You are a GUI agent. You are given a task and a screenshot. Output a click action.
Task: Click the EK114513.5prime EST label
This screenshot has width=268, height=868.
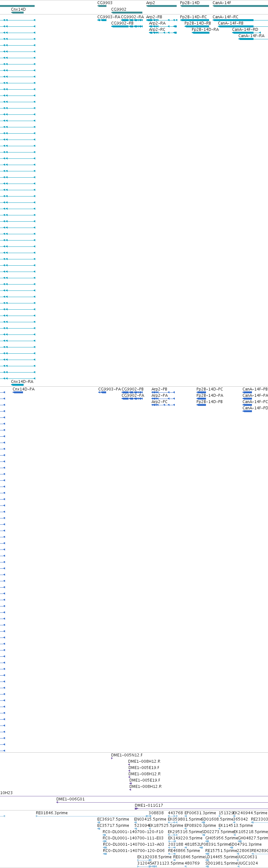tap(236, 826)
